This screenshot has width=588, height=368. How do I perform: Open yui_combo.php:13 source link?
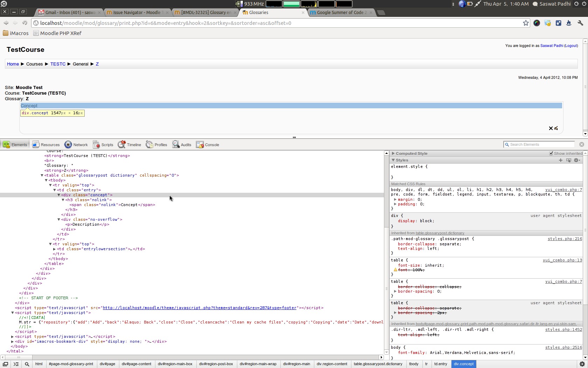pyautogui.click(x=562, y=260)
